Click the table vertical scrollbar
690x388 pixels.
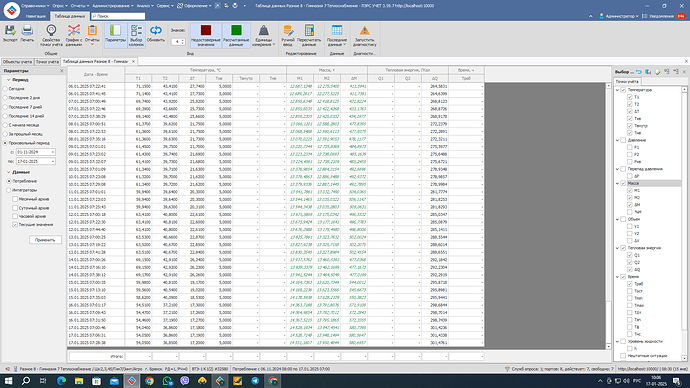coord(609,215)
